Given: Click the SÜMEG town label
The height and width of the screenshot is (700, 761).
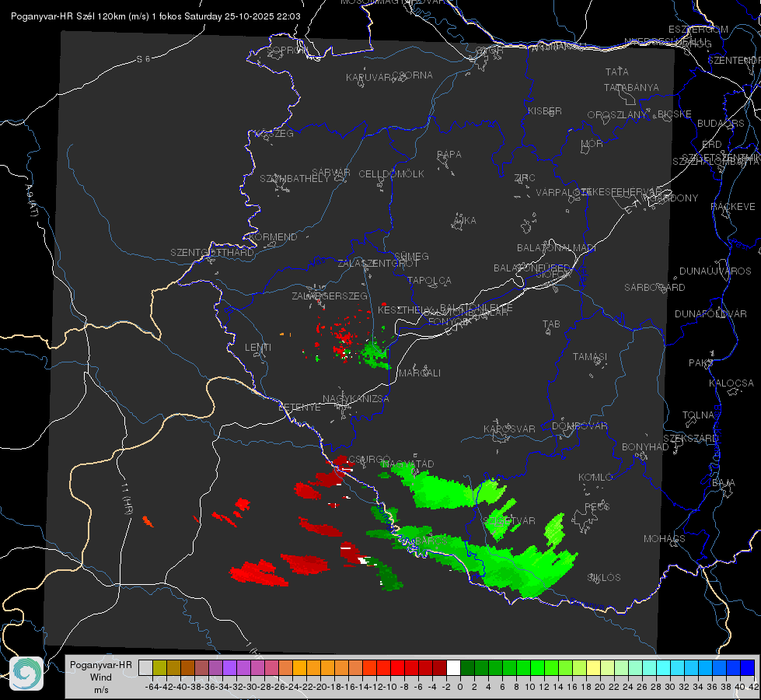Looking at the screenshot, I should (411, 256).
